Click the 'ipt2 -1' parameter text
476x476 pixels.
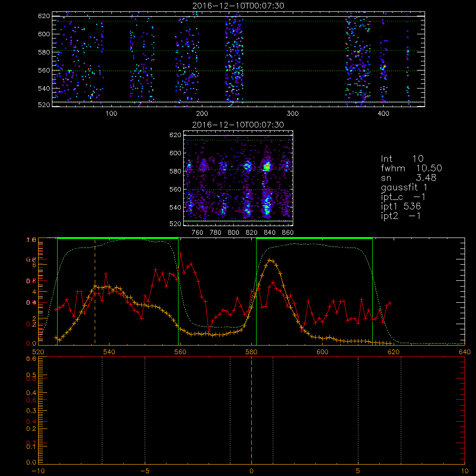coord(401,216)
